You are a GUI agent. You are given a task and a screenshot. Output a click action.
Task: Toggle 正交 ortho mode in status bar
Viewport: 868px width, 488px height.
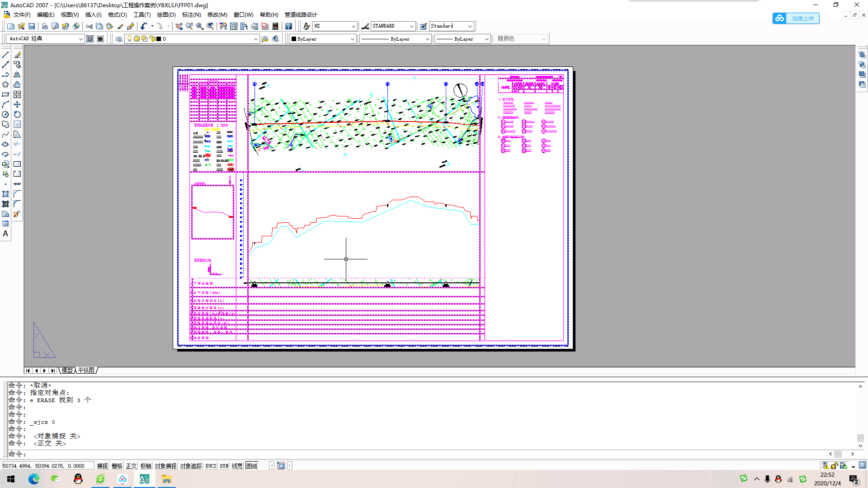[131, 466]
